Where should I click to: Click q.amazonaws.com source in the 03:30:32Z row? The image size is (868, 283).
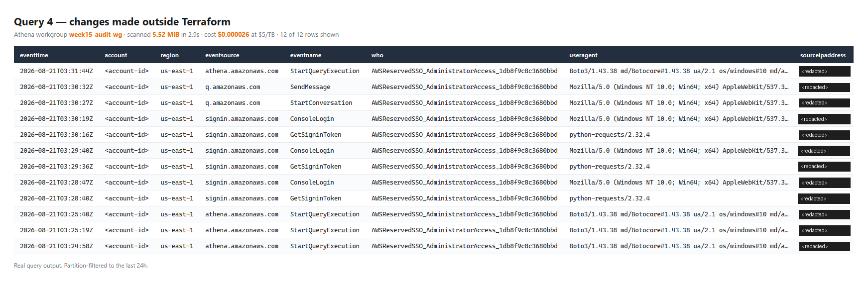(x=233, y=87)
